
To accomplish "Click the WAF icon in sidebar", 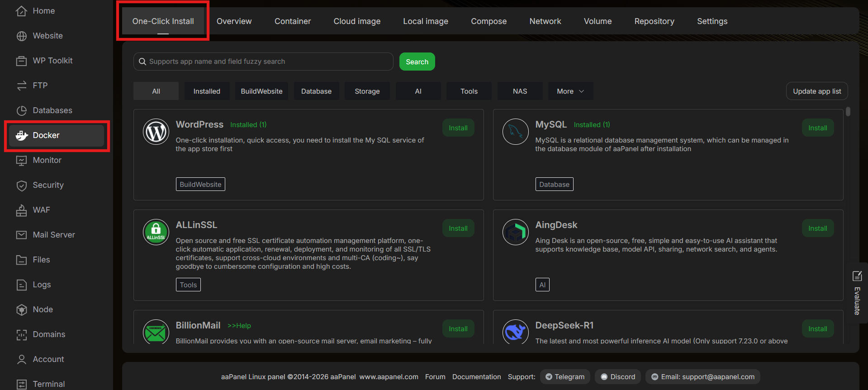I will point(21,210).
